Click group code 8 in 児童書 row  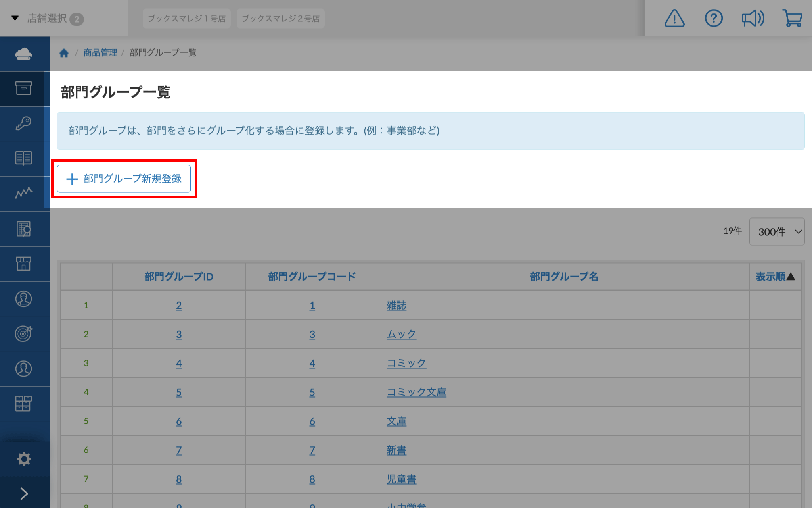point(312,479)
